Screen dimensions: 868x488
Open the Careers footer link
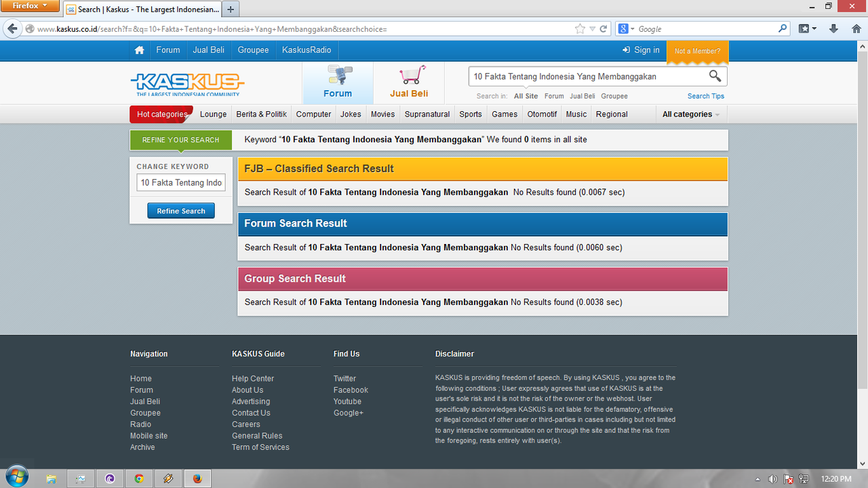(246, 424)
